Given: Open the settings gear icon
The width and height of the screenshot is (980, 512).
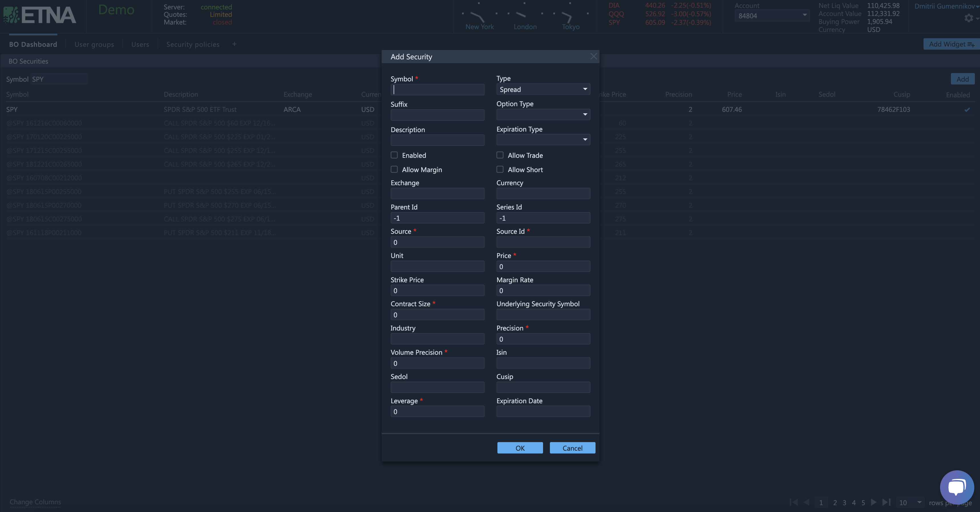Looking at the screenshot, I should [968, 18].
